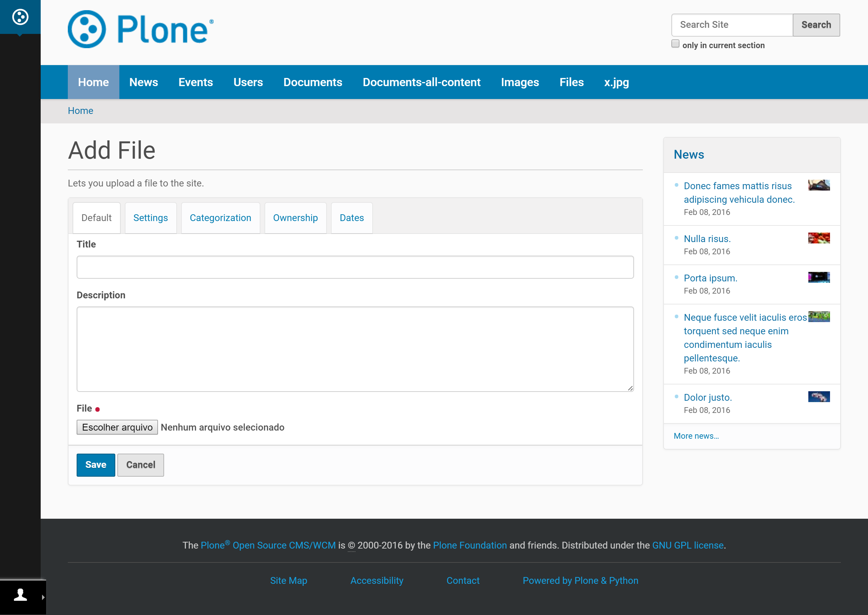
Task: Click the Title input field
Action: click(x=355, y=267)
